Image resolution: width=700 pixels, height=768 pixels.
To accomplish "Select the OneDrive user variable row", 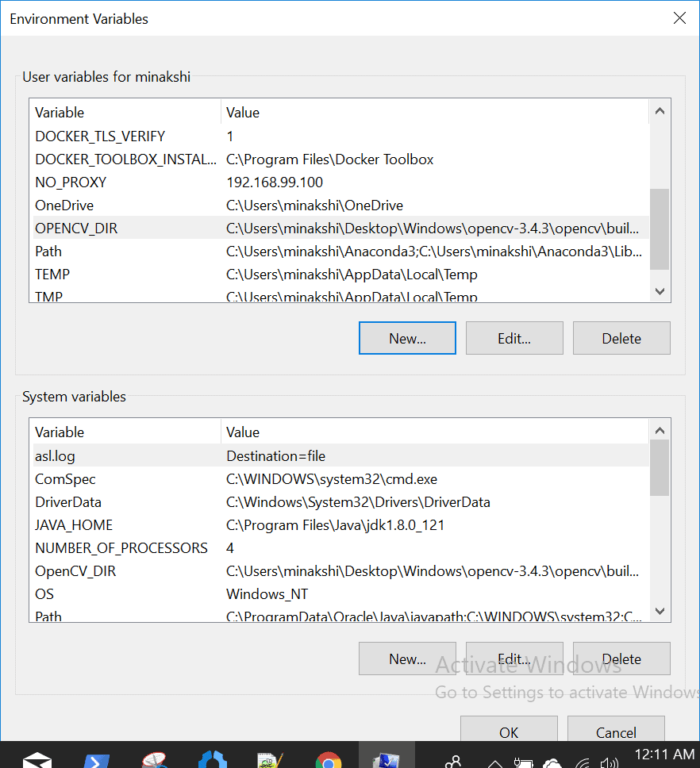I will pyautogui.click(x=341, y=205).
